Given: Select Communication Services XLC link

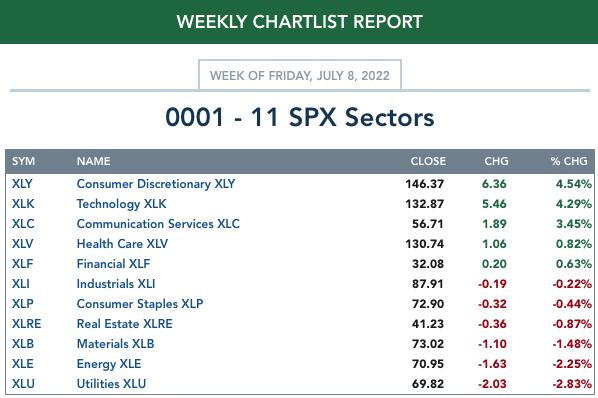Looking at the screenshot, I should pos(158,224).
